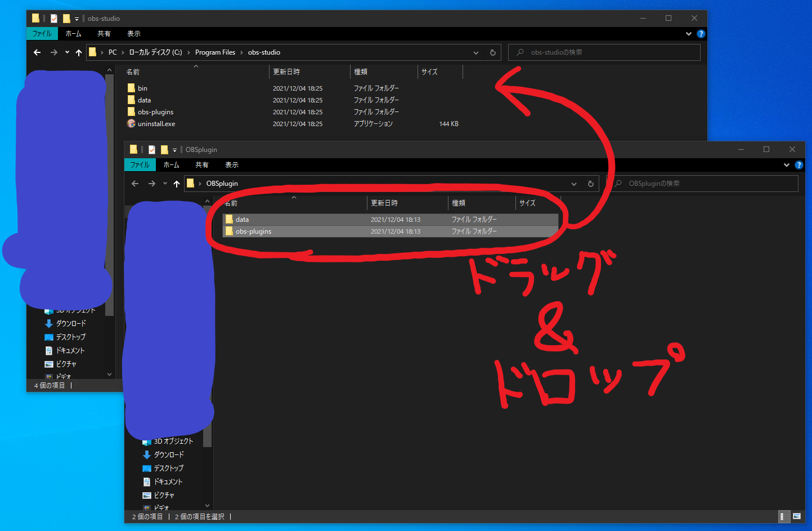Viewport: 812px width, 531px height.
Task: Expand the ribbon in obs-studio window
Action: point(689,34)
